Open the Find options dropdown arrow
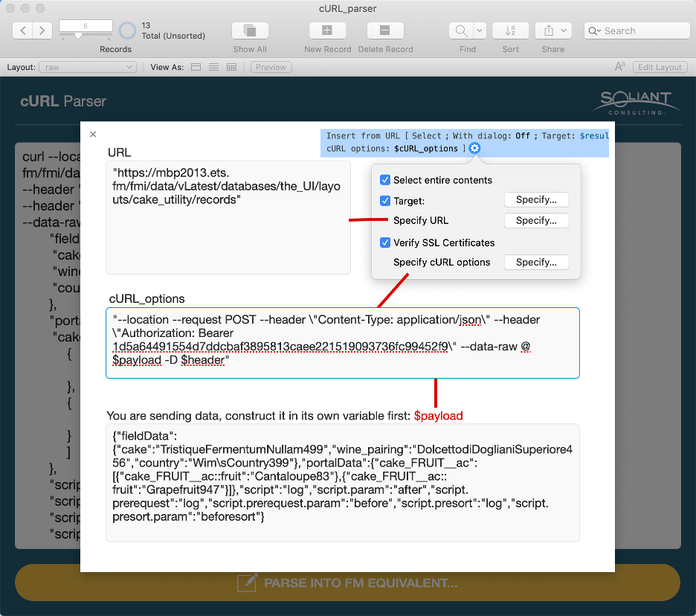696x616 pixels. [x=480, y=31]
